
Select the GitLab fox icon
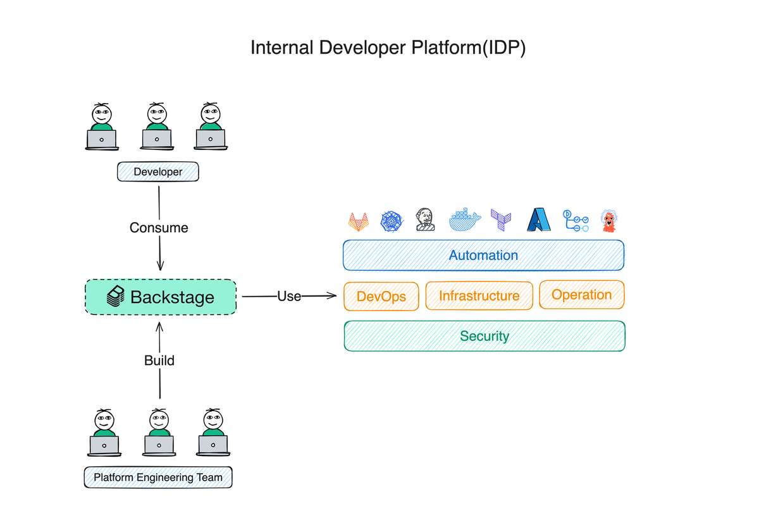(x=359, y=221)
